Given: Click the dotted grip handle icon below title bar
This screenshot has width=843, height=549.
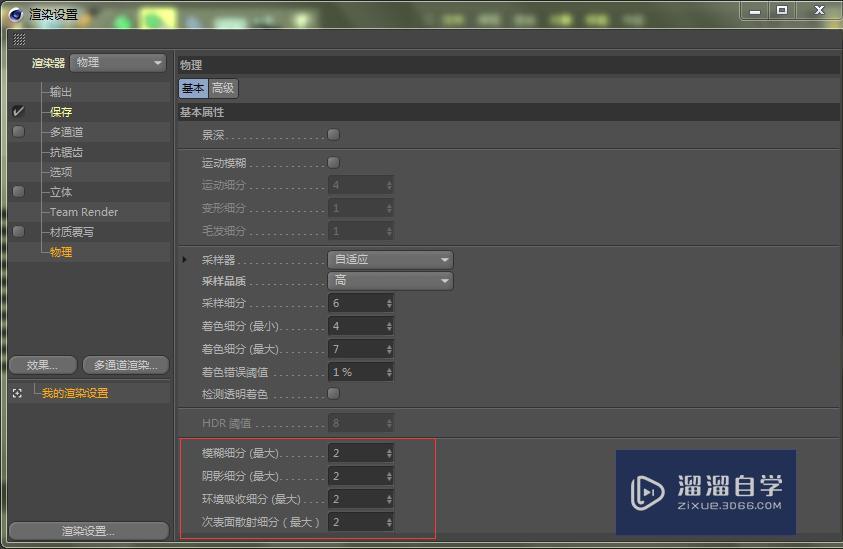Looking at the screenshot, I should point(19,39).
